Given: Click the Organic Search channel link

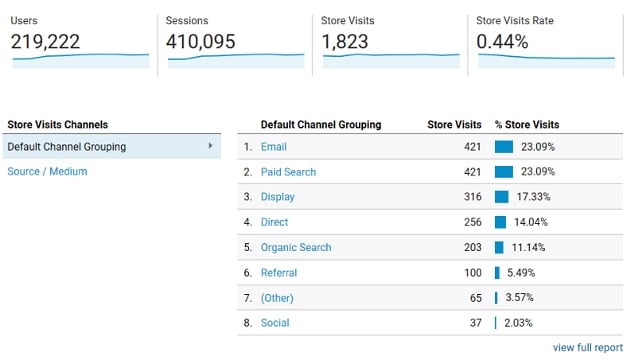Looking at the screenshot, I should [296, 247].
